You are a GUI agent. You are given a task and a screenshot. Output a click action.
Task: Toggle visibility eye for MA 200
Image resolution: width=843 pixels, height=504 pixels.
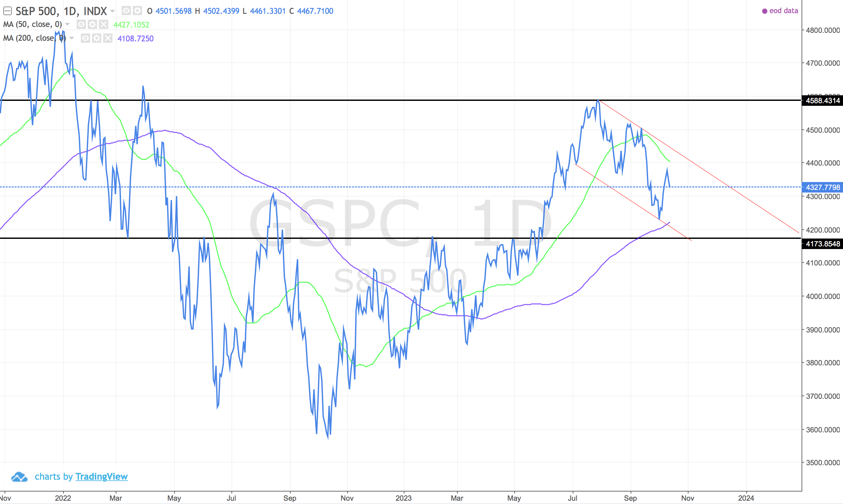[85, 38]
